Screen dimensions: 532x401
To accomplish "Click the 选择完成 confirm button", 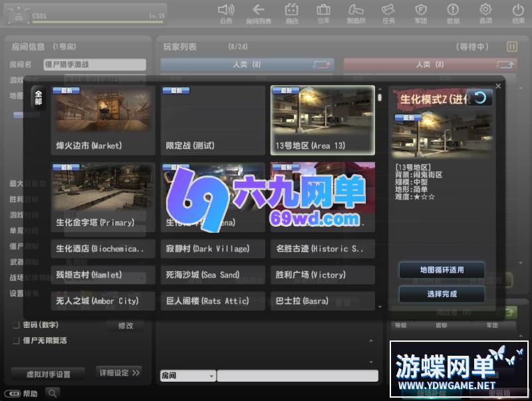I will pyautogui.click(x=442, y=294).
